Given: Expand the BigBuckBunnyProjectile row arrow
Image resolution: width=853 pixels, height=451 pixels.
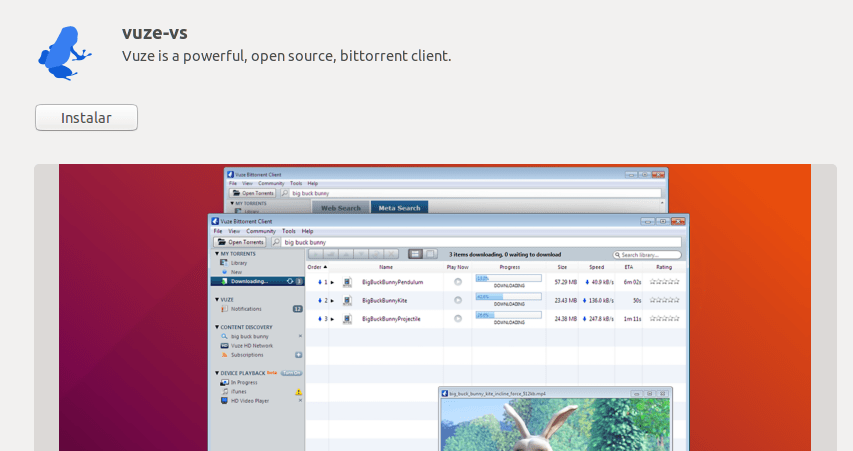Looking at the screenshot, I should [x=332, y=319].
